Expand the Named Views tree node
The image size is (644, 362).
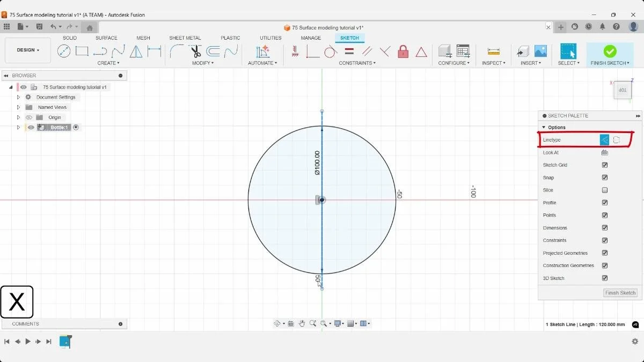[18, 107]
